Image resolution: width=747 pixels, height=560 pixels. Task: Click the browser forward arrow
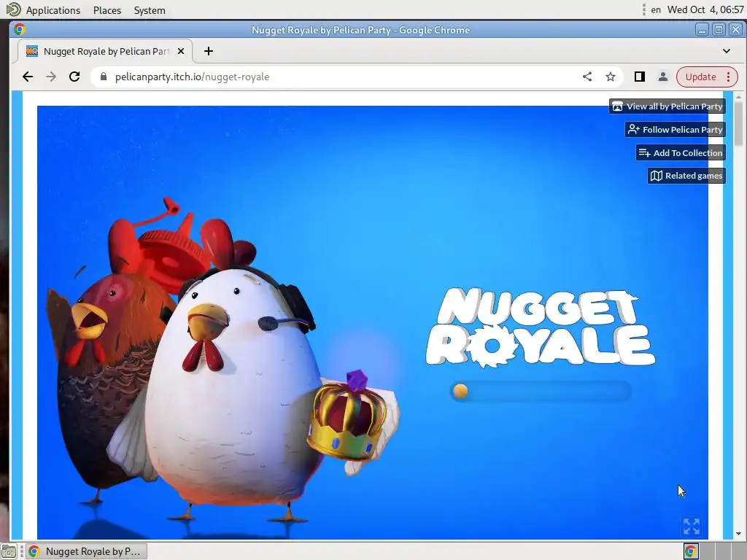51,77
